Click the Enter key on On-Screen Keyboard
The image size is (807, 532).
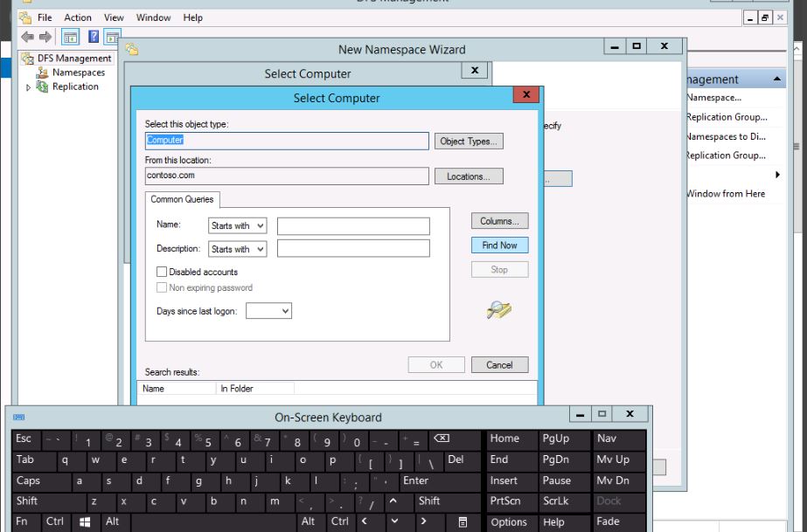pos(441,481)
